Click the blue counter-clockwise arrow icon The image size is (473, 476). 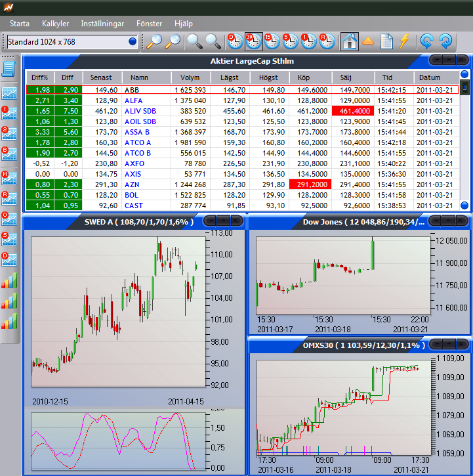pos(426,41)
